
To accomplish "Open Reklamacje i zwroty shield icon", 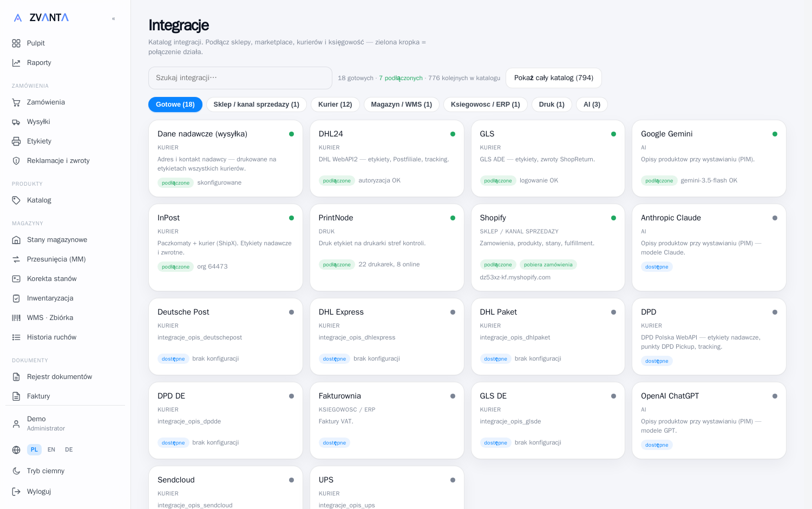I will [16, 161].
